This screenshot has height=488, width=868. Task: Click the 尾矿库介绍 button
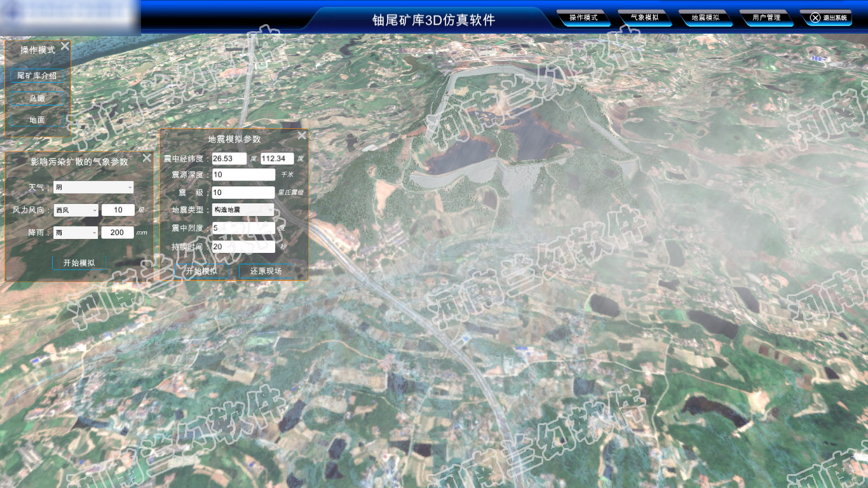coord(37,75)
